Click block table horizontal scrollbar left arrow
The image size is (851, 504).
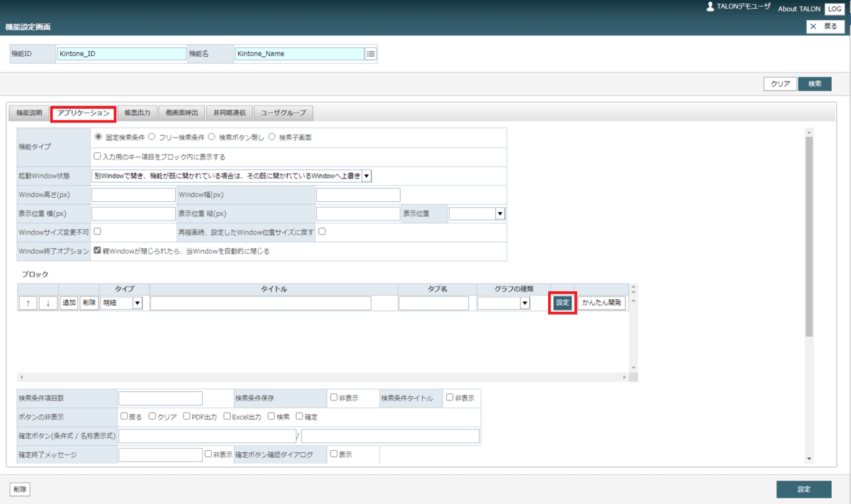pyautogui.click(x=21, y=377)
